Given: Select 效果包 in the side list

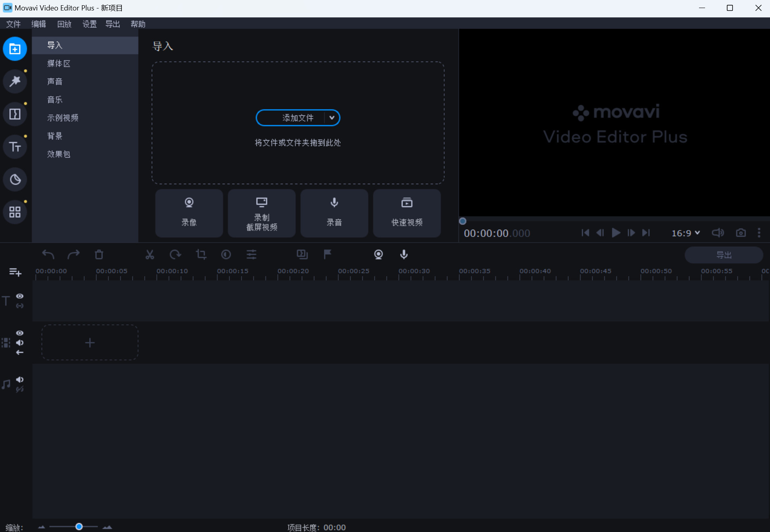Looking at the screenshot, I should click(x=85, y=154).
